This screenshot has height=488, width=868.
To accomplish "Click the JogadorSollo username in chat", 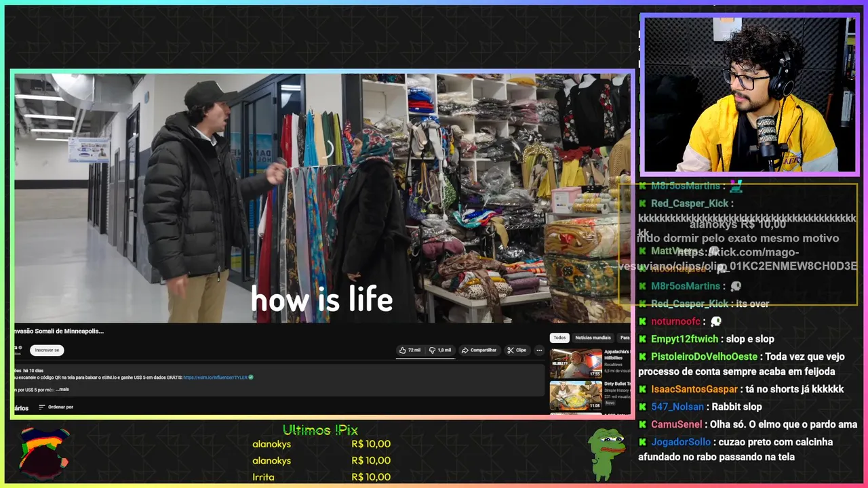I will coord(681,442).
